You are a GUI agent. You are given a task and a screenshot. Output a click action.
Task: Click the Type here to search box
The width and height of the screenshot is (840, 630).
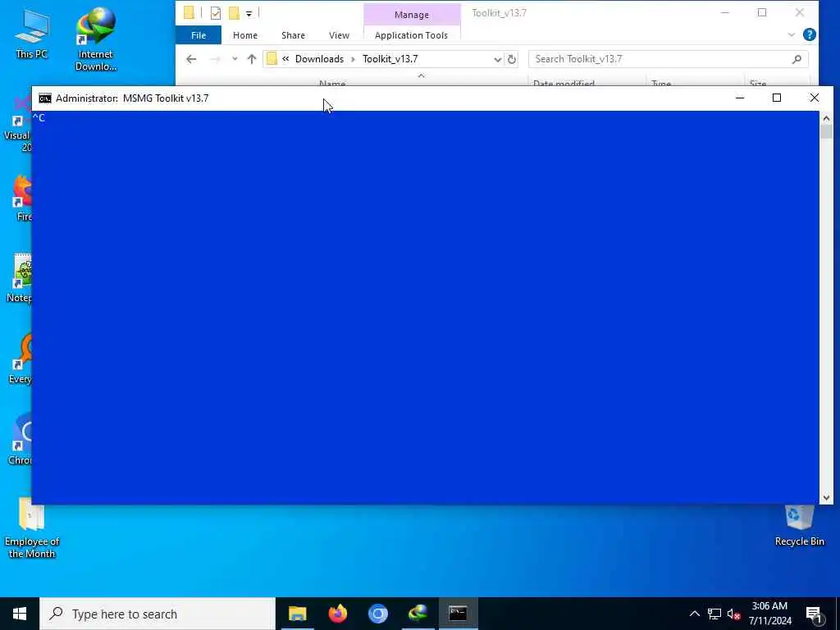tap(157, 614)
